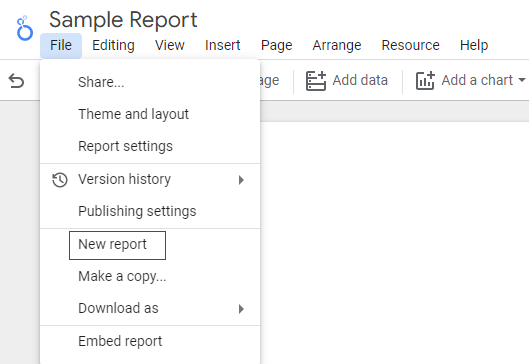Expand the Download as submenu arrow
Viewport: 529px width, 364px height.
tap(241, 309)
